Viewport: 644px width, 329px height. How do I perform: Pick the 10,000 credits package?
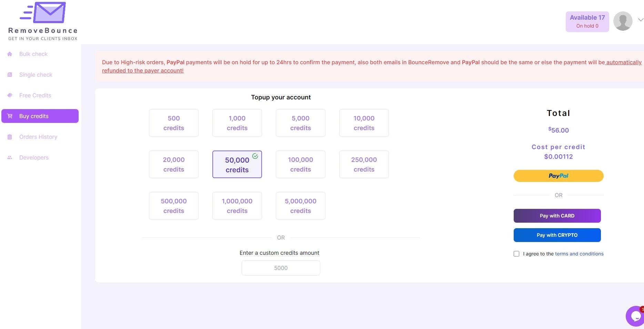tap(364, 123)
